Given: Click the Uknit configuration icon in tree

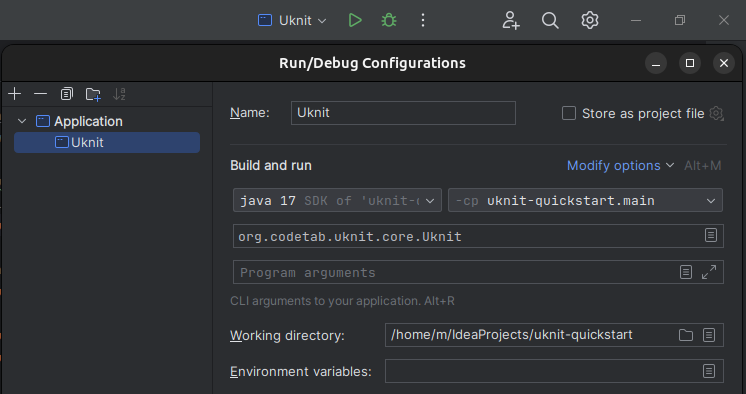Looking at the screenshot, I should (62, 142).
